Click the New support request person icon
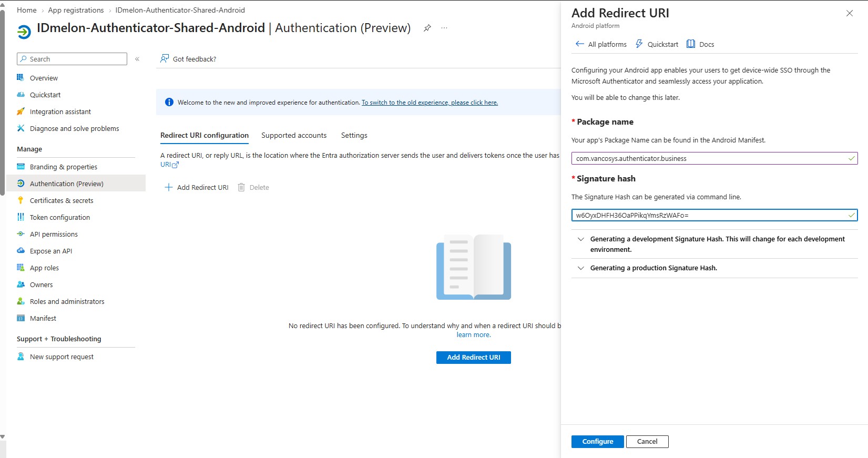868x458 pixels. coord(21,357)
